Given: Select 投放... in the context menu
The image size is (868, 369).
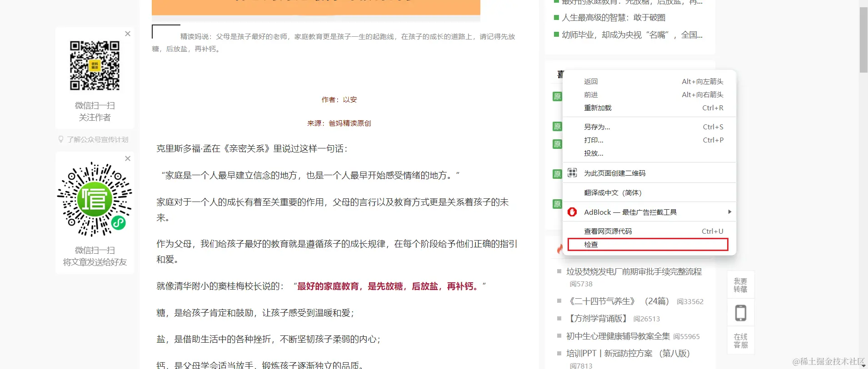Looking at the screenshot, I should point(649,153).
